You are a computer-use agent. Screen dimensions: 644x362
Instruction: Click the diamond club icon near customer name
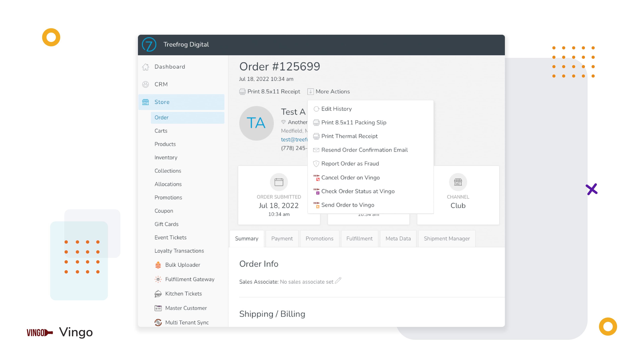click(283, 122)
